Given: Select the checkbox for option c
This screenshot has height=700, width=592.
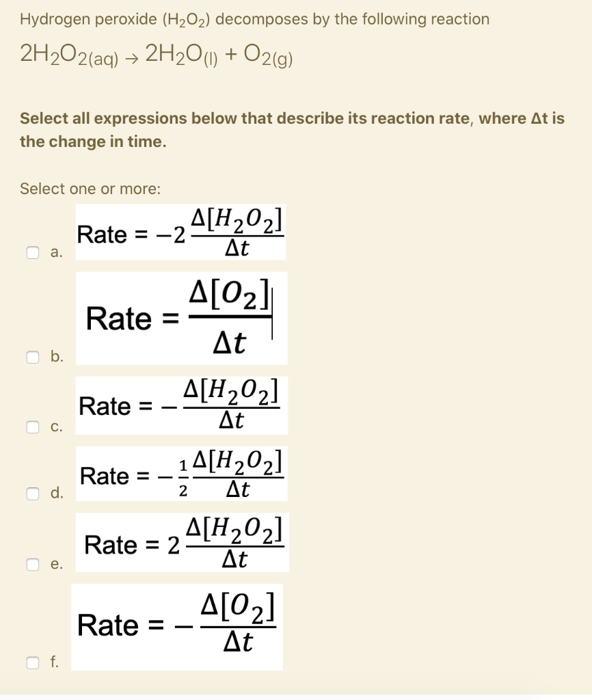Looking at the screenshot, I should tap(32, 427).
